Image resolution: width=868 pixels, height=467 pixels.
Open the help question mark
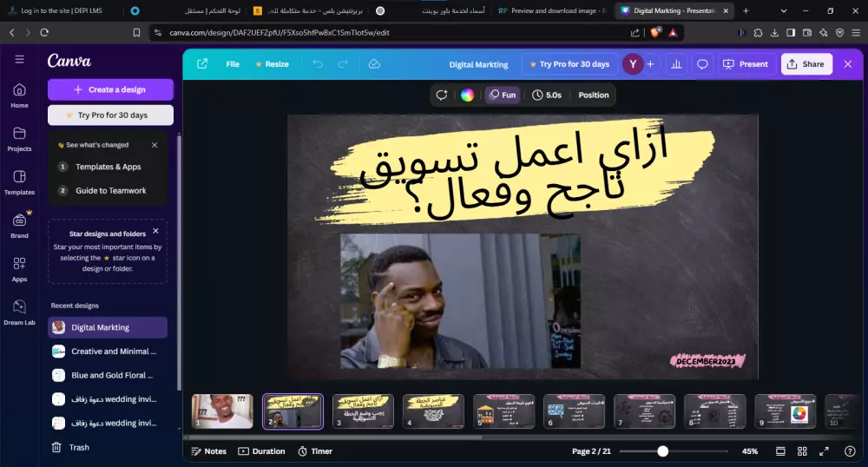850,451
